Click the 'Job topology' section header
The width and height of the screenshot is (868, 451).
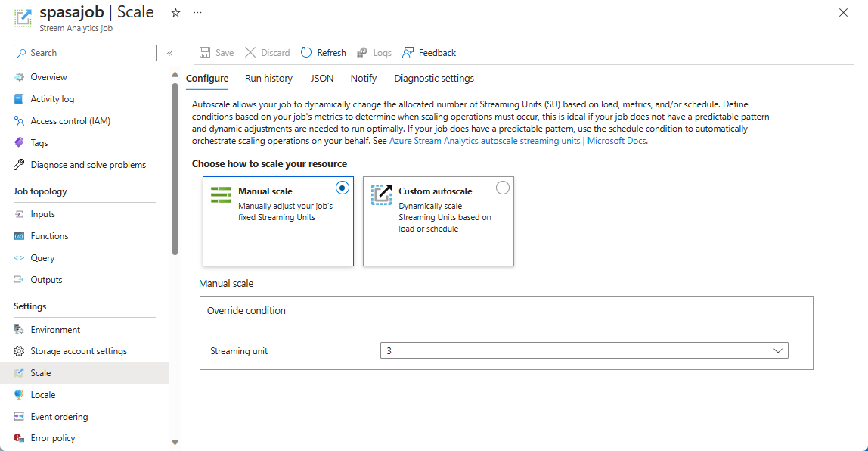pyautogui.click(x=40, y=191)
